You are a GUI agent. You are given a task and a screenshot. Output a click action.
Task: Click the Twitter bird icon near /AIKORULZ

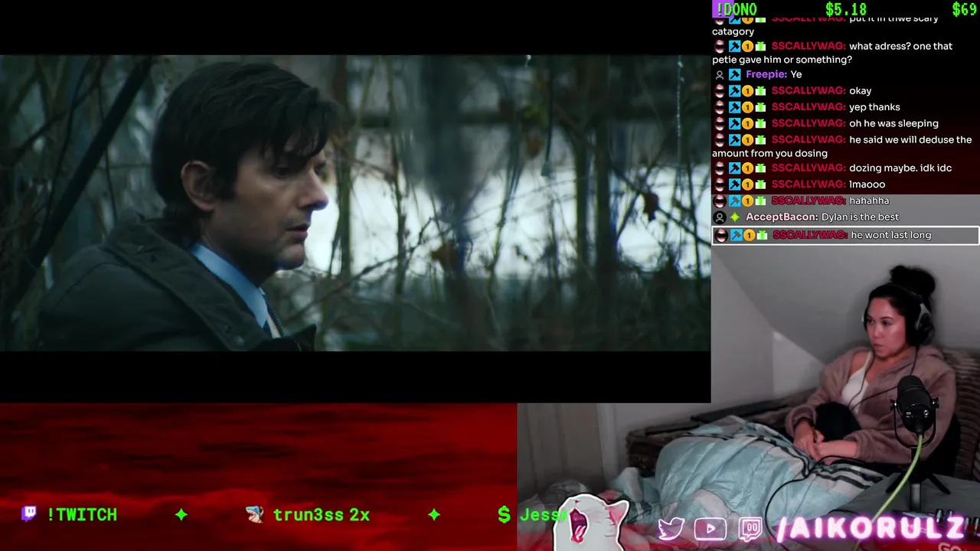pos(671,529)
